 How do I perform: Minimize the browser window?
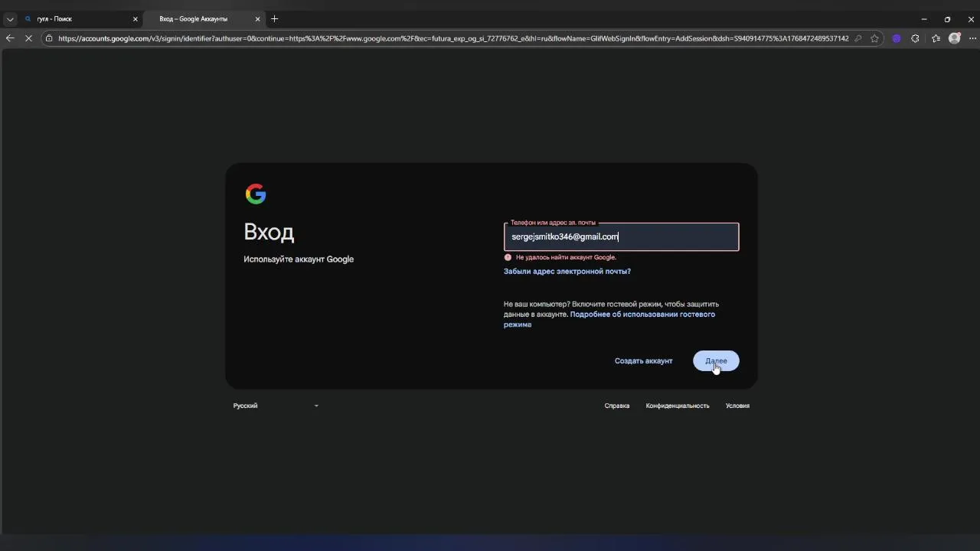924,19
